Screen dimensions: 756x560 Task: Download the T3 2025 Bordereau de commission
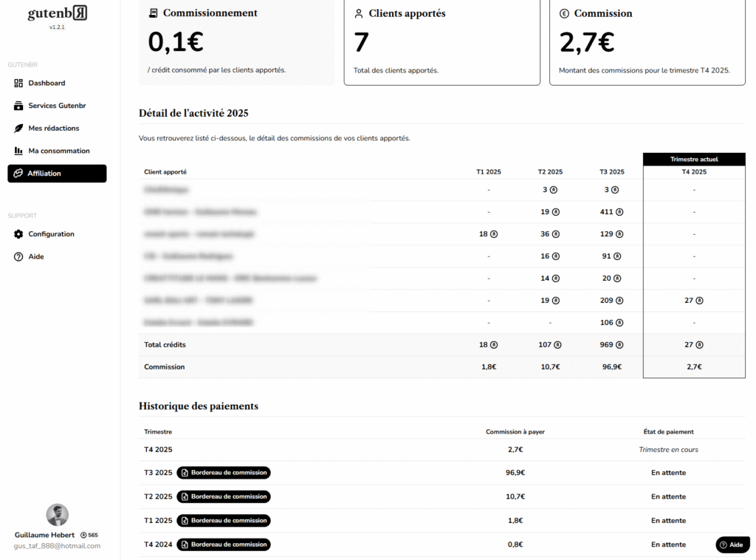pyautogui.click(x=224, y=473)
